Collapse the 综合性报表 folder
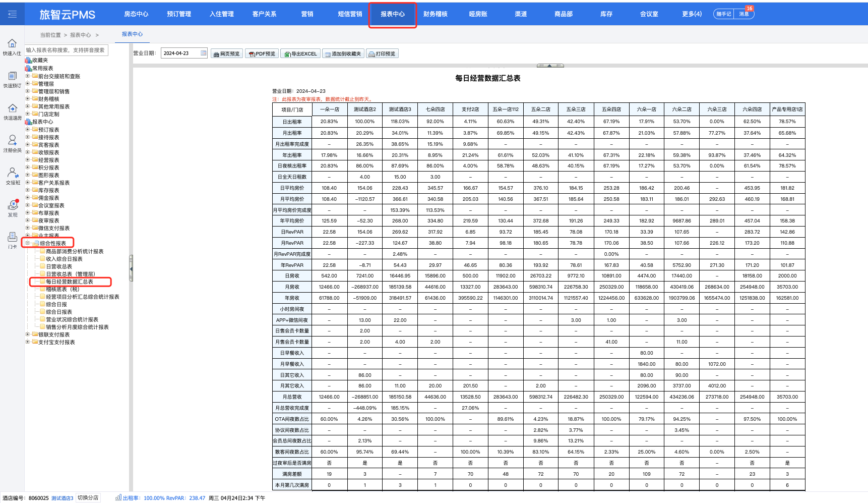The image size is (868, 503). coord(28,243)
